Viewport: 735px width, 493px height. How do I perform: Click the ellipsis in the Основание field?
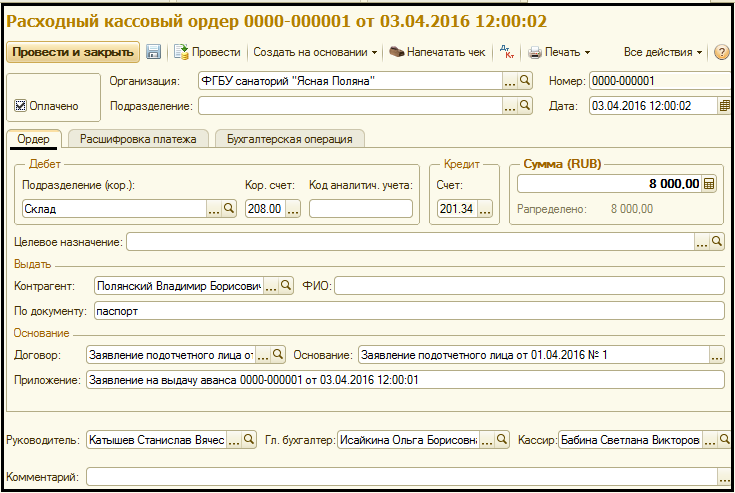[717, 355]
